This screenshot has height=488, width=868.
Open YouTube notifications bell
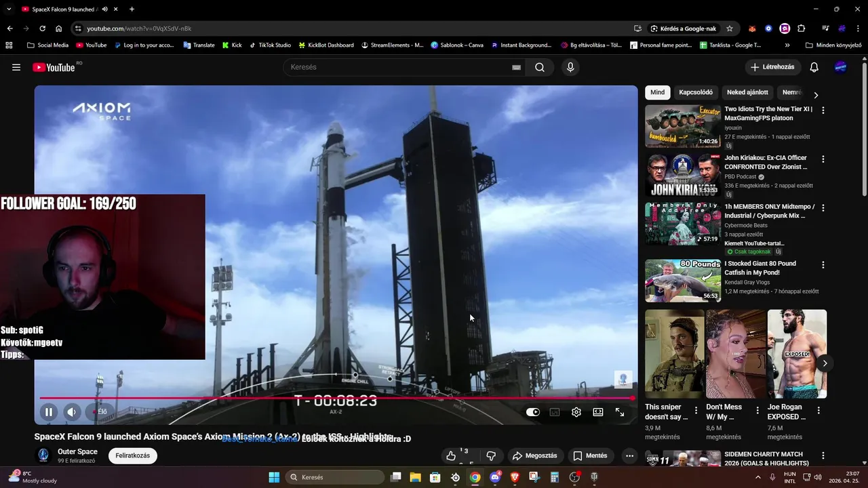[814, 67]
